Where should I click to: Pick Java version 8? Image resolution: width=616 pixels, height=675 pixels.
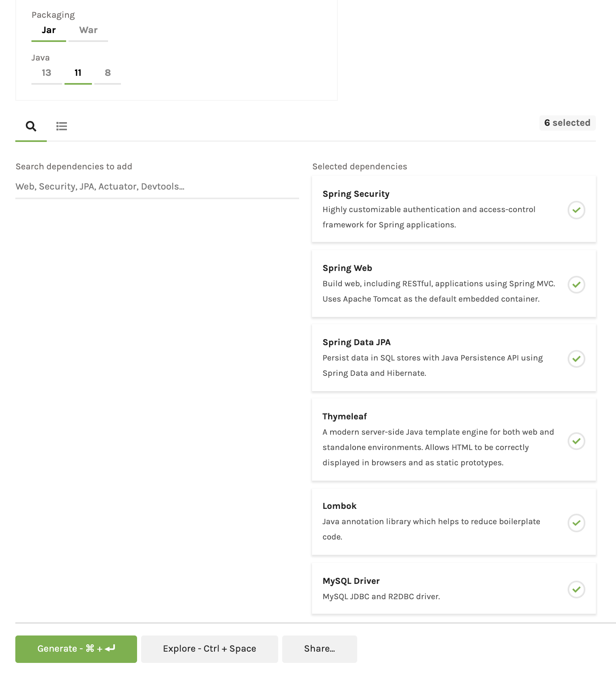coord(108,73)
